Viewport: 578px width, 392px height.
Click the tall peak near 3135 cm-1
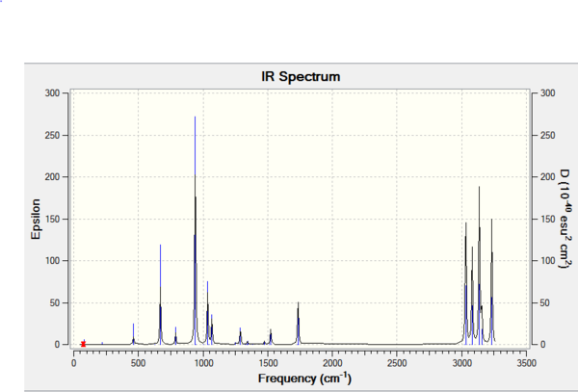(x=479, y=266)
